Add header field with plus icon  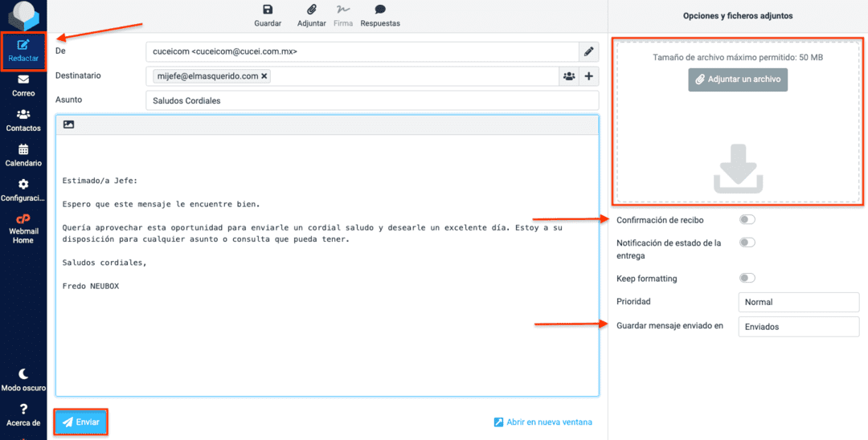point(589,76)
